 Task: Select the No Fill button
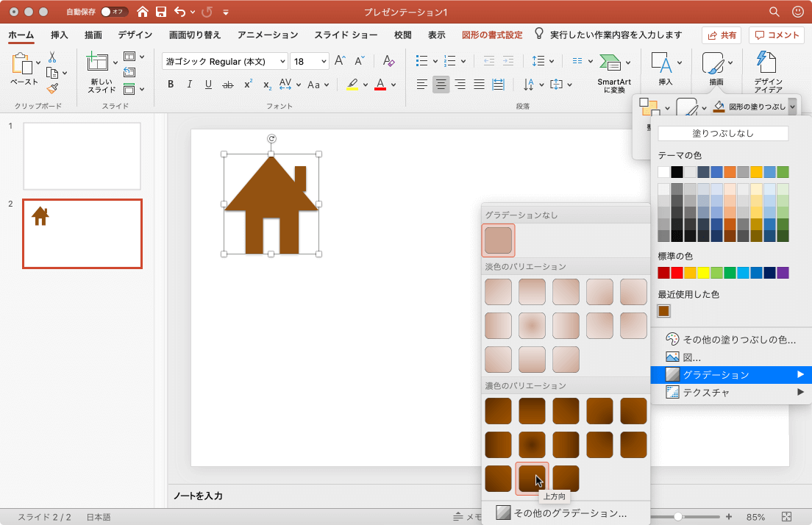723,134
